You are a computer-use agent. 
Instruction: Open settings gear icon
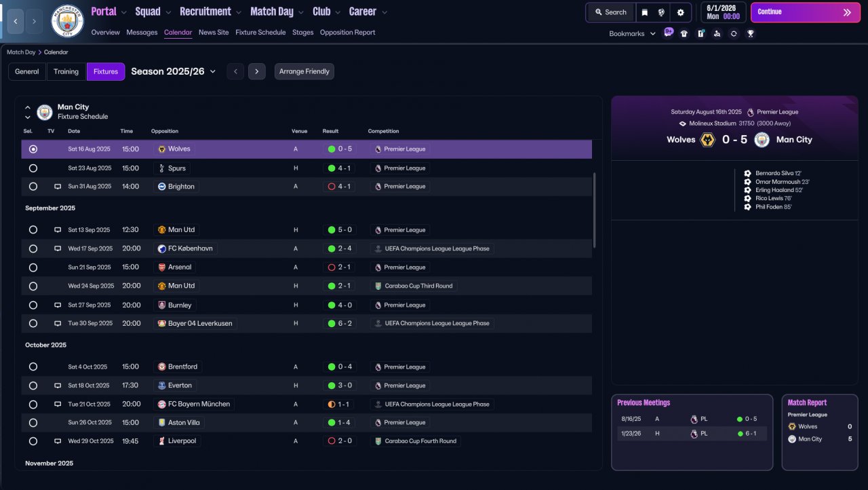click(x=680, y=12)
